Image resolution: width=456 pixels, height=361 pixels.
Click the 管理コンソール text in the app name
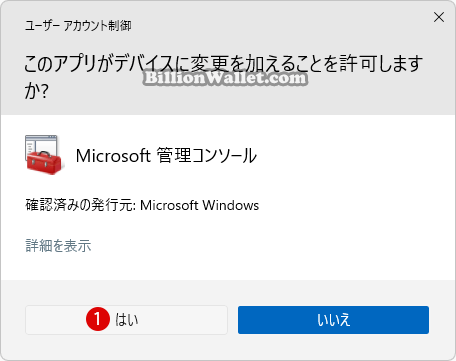[207, 155]
